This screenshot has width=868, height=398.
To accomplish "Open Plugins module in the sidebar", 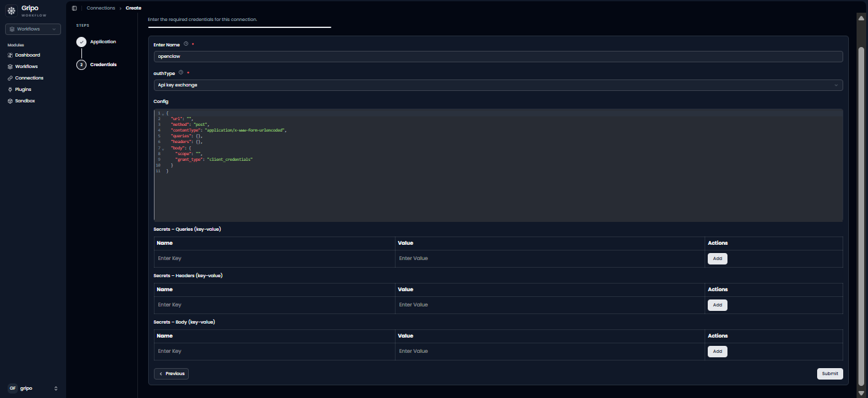I will coord(23,90).
